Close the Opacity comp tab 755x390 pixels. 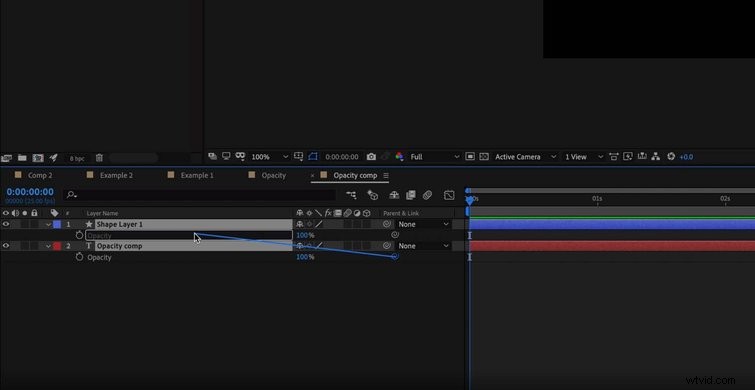pos(313,175)
